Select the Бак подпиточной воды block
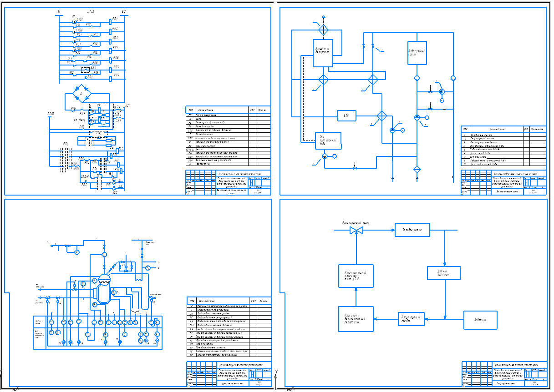Screen dimensions: 554x392 (x=328, y=141)
